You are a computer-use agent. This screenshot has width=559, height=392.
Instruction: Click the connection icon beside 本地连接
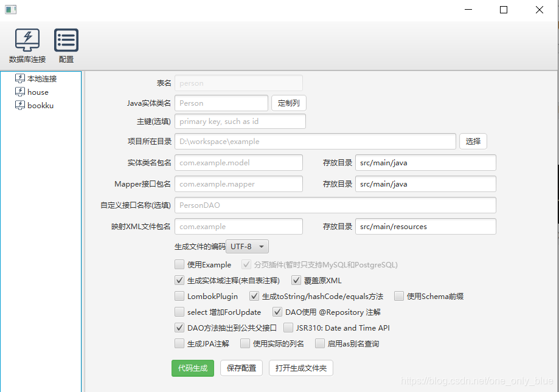point(20,78)
